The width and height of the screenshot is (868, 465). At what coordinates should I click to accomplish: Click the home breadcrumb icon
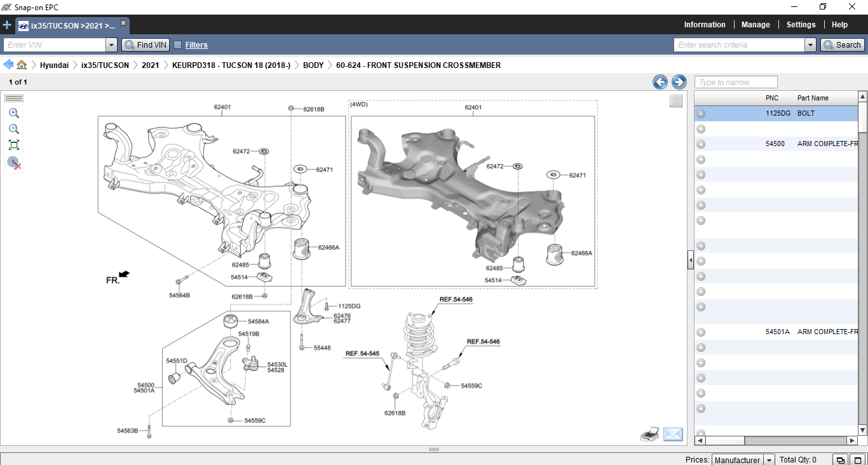(x=22, y=65)
